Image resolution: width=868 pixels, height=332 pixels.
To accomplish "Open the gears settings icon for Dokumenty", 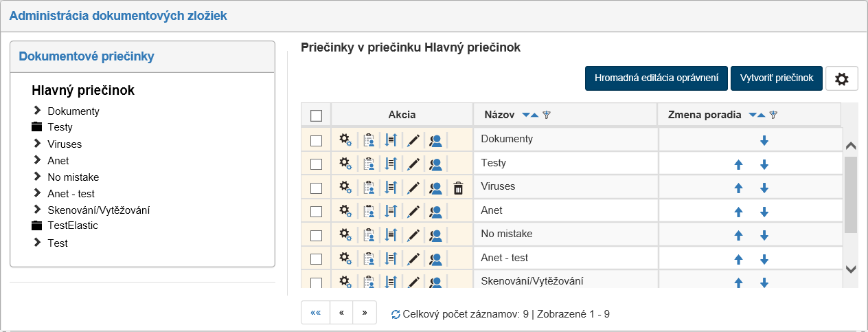I will point(345,140).
